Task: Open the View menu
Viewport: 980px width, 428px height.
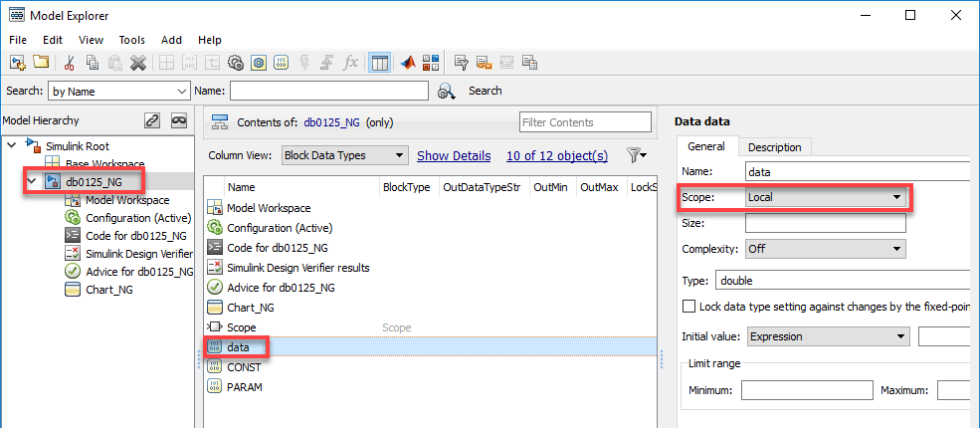Action: pos(92,40)
